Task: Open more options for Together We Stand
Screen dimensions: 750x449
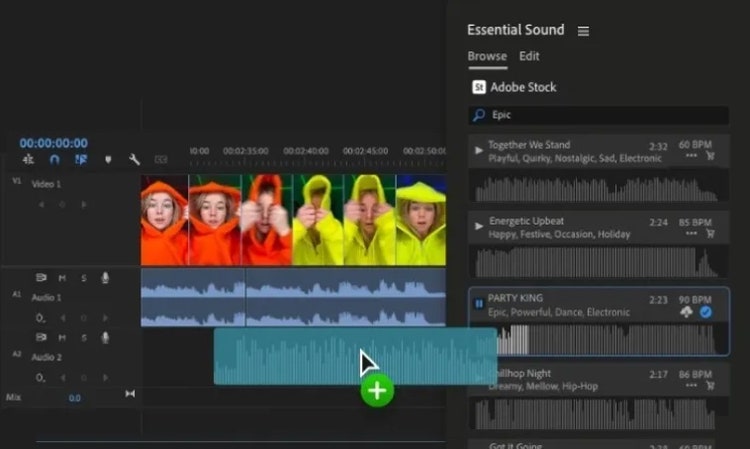Action: click(691, 157)
